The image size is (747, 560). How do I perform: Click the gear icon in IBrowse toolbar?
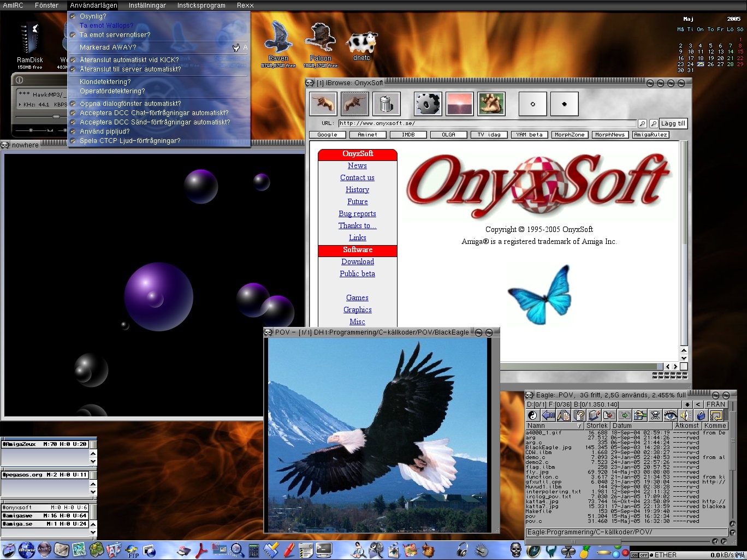tap(428, 104)
